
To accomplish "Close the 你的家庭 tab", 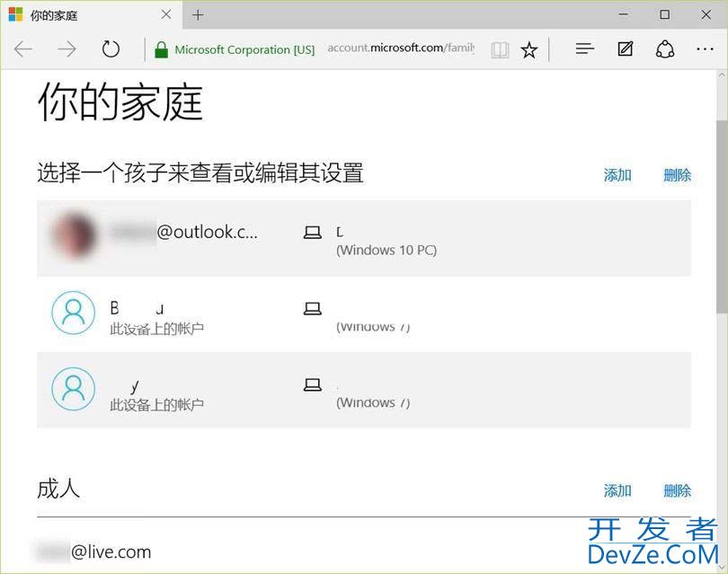I will click(166, 15).
